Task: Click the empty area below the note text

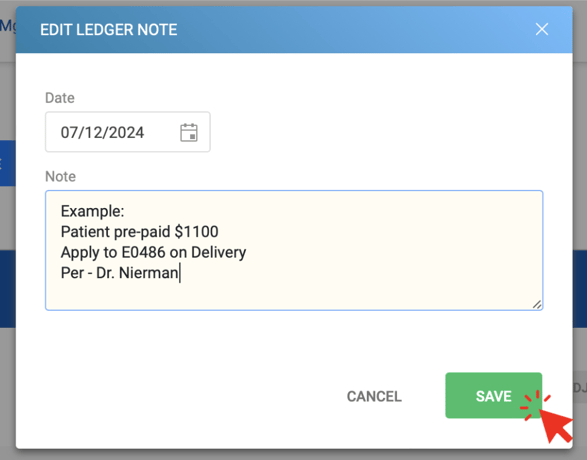Action: tap(294, 296)
